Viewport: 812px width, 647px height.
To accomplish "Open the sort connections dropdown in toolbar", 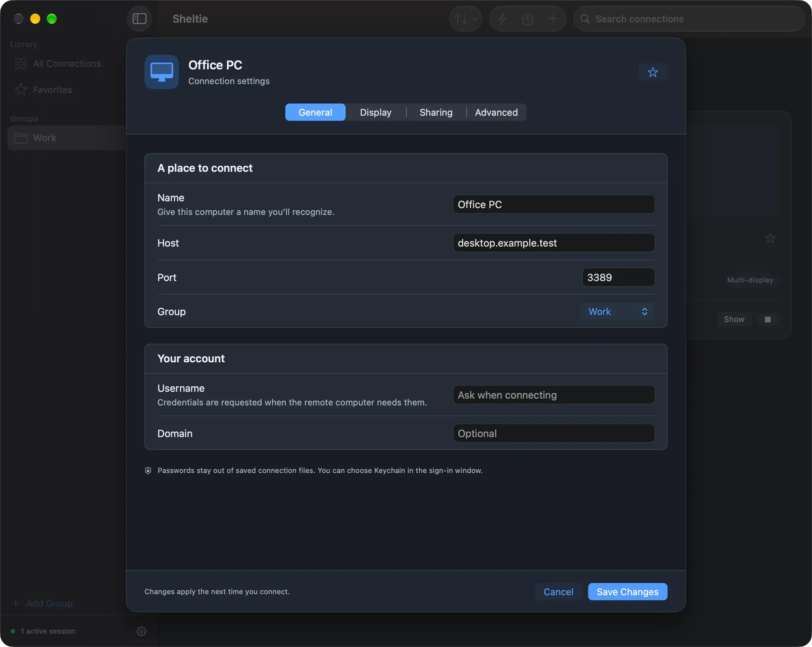I will (466, 18).
